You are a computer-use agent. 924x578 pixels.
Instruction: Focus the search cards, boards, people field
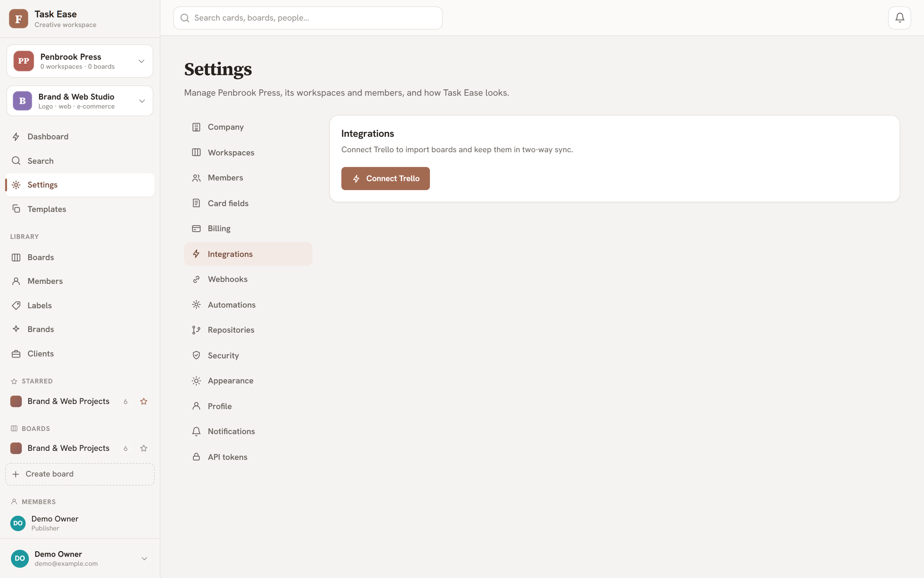[308, 18]
